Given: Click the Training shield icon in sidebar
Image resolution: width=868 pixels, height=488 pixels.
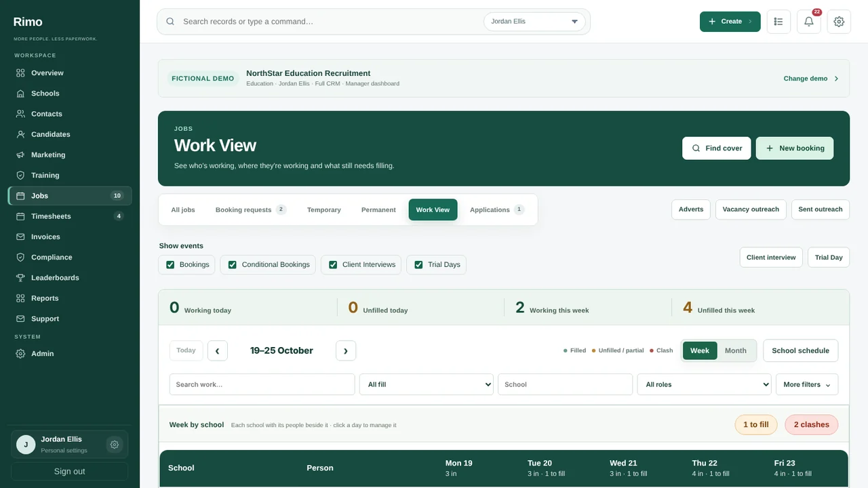Looking at the screenshot, I should (20, 176).
